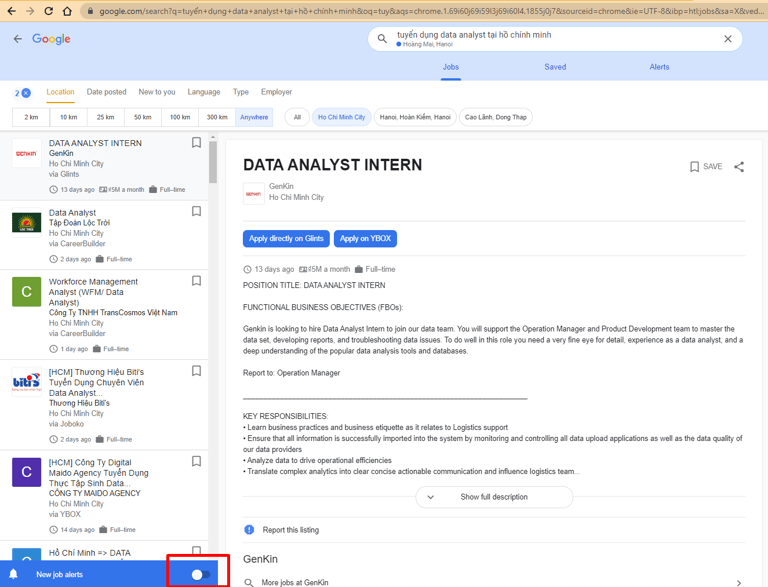Click the padlock site info icon
Image resolution: width=768 pixels, height=587 pixels.
coord(90,11)
